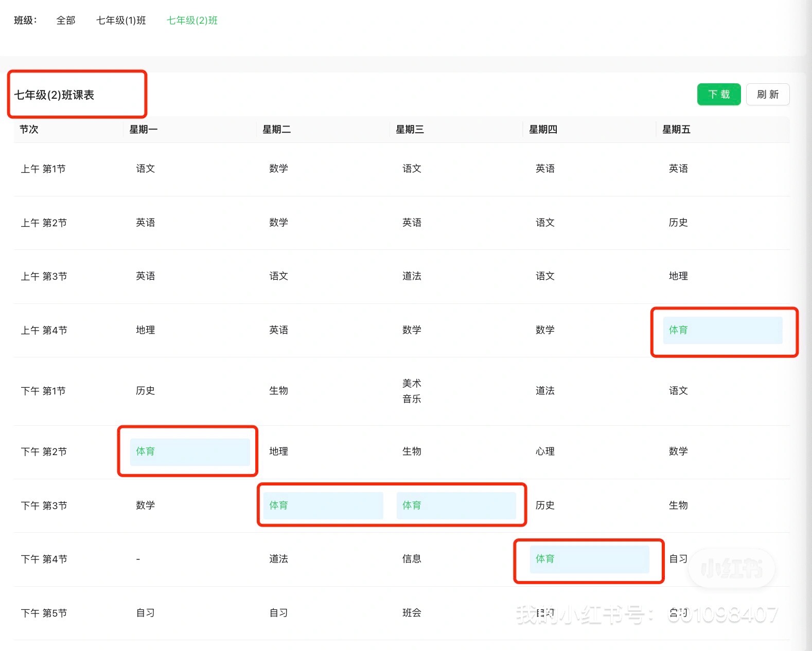Switch to the 全部 class filter
Viewport: 812px width, 651px height.
(x=66, y=21)
